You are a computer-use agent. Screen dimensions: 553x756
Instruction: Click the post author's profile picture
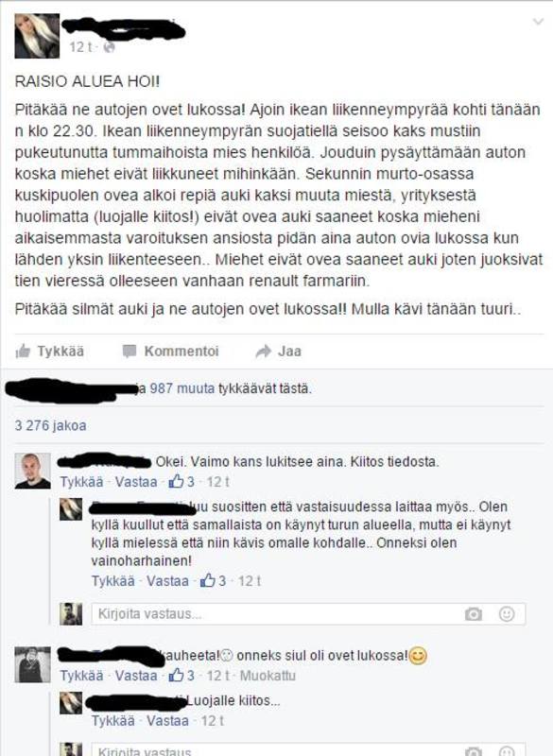37,36
